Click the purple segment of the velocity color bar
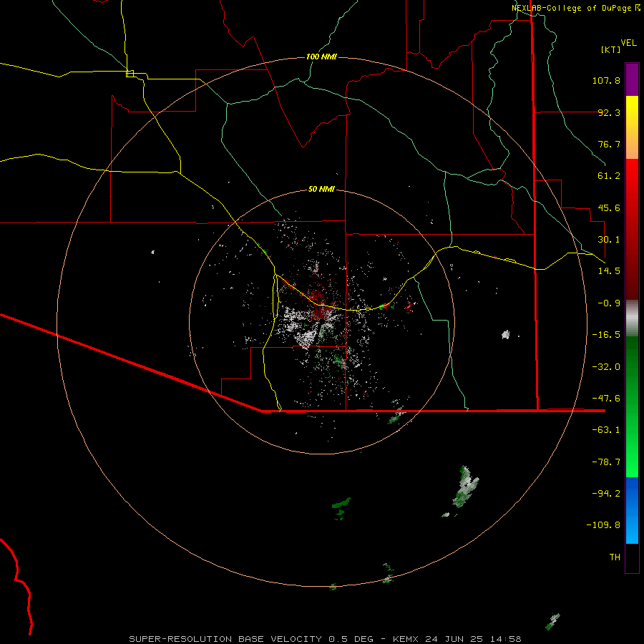The height and width of the screenshot is (644, 644). [632, 79]
